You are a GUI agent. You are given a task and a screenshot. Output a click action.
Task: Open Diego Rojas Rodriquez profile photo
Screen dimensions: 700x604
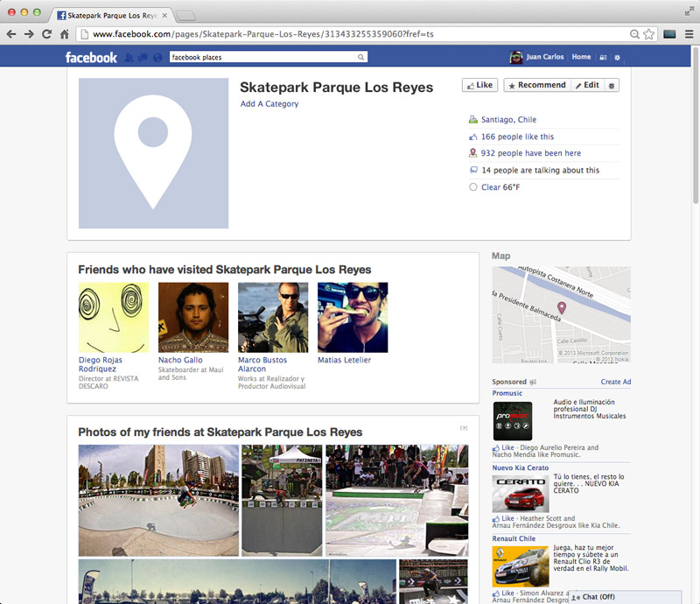click(x=114, y=317)
